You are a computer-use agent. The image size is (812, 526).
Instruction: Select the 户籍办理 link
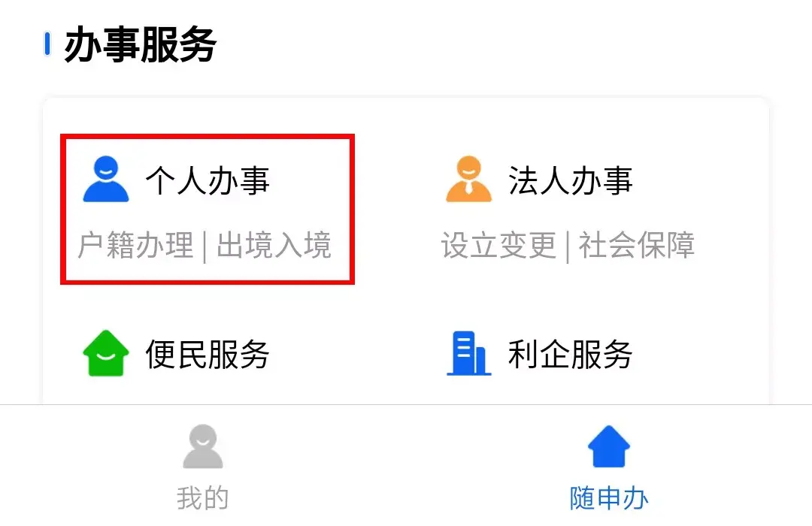135,245
